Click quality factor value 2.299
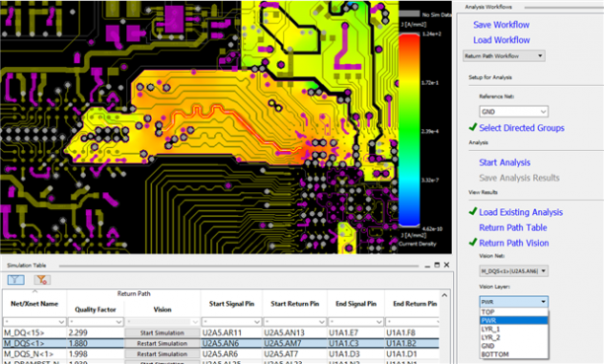This screenshot has width=604, height=364. [x=78, y=332]
